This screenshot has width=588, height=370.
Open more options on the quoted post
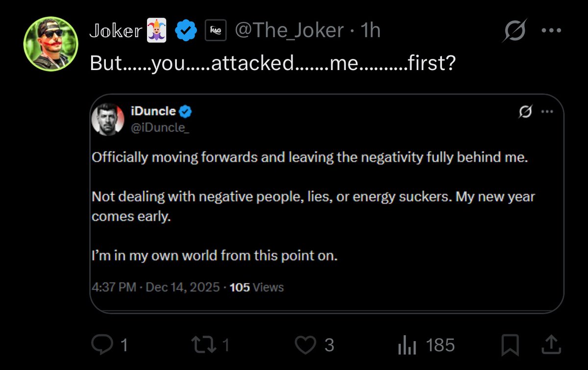[x=546, y=112]
